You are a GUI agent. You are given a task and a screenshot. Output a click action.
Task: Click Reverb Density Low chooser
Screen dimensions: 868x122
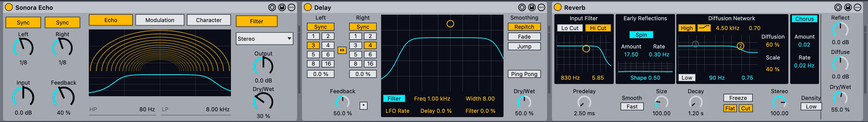(811, 106)
